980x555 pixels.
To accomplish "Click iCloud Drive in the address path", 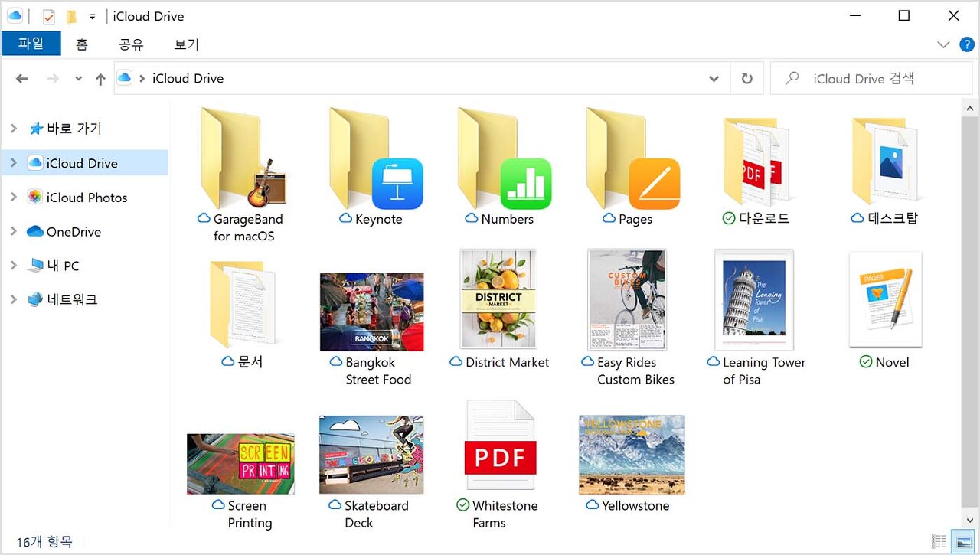I will [188, 78].
